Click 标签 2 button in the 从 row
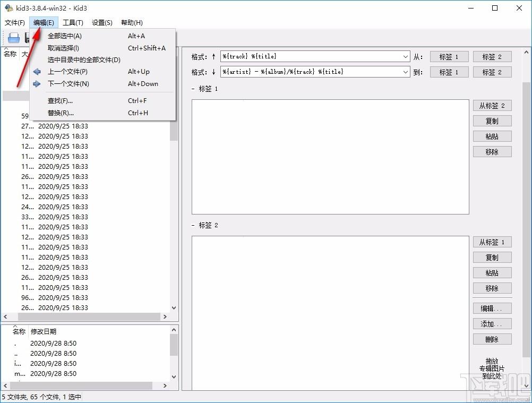532x403 pixels. (x=492, y=57)
